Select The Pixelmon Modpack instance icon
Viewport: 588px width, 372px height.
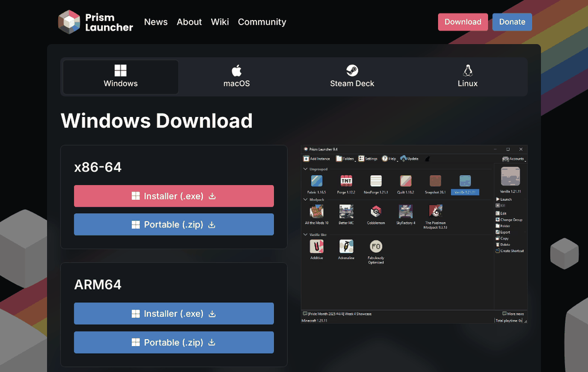pos(435,212)
